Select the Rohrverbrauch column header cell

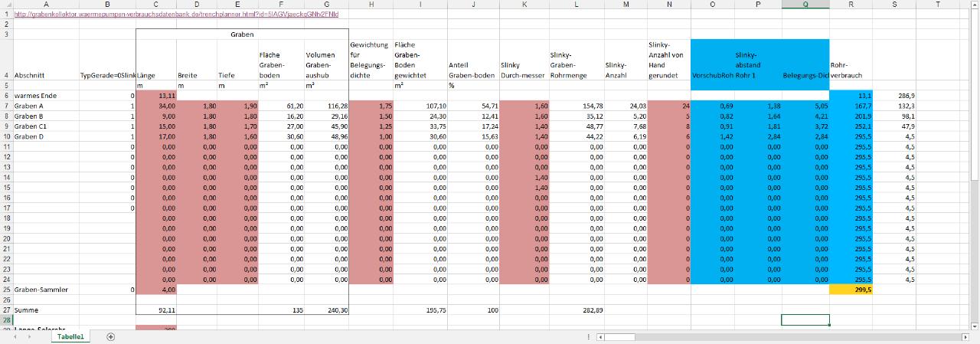point(852,70)
